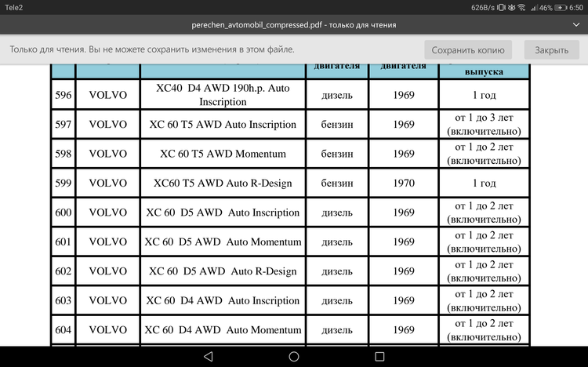Tap the выпуска column header
Image resolution: width=588 pixels, height=367 pixels.
click(x=484, y=71)
